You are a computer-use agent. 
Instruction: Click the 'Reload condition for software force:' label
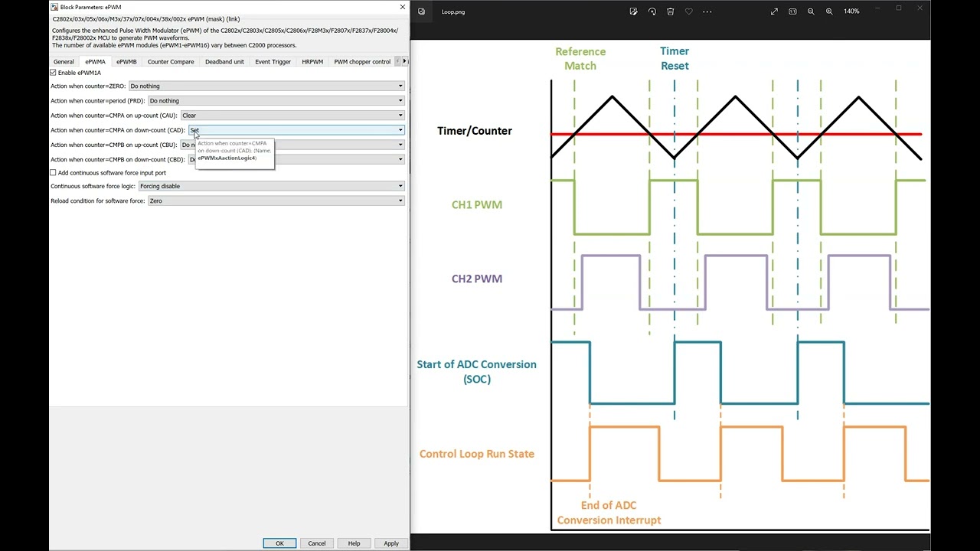pyautogui.click(x=98, y=201)
